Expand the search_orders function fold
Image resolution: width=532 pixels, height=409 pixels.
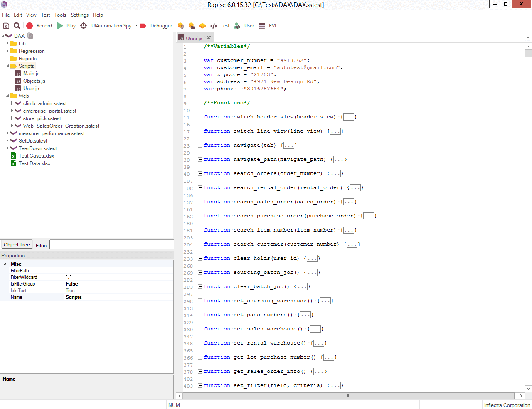[200, 173]
